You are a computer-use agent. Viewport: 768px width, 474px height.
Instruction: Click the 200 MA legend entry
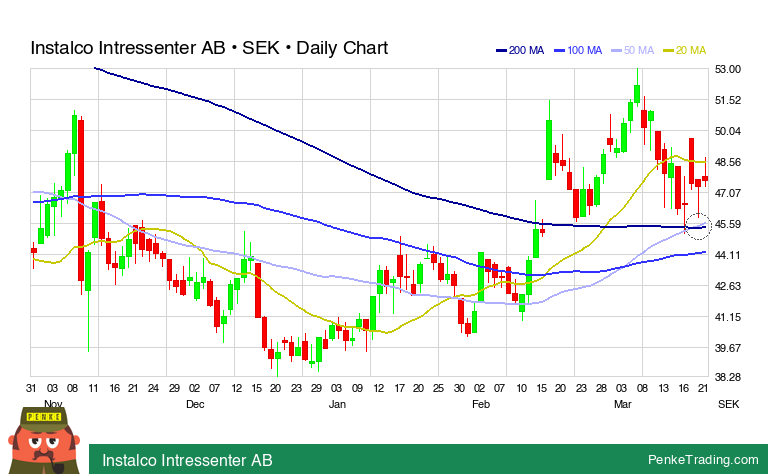click(x=520, y=50)
